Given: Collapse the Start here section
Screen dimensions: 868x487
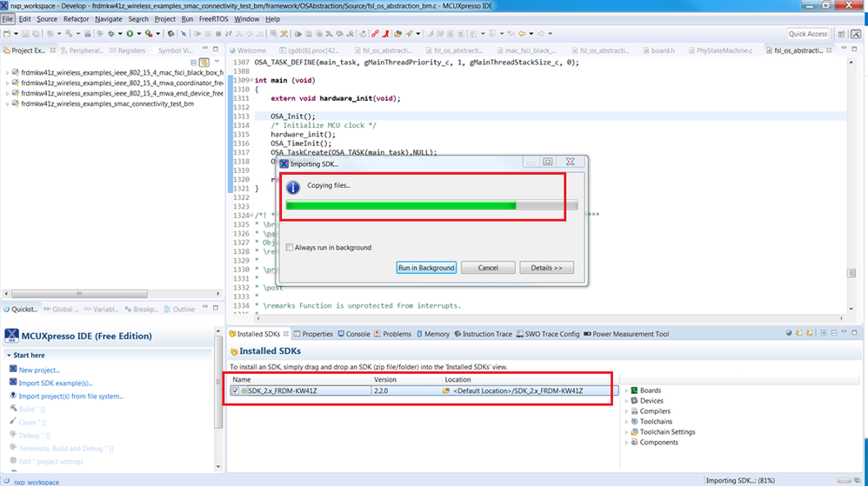Looking at the screenshot, I should pos(9,356).
